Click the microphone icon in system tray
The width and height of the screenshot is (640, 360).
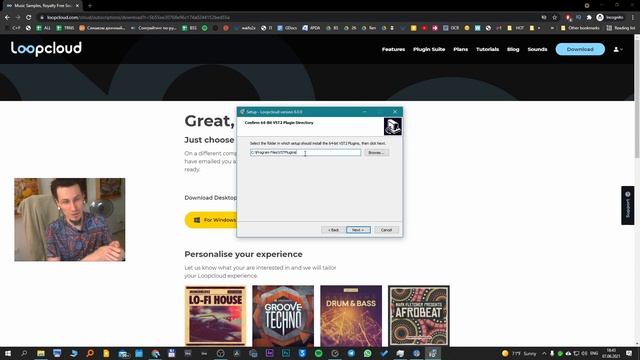[552, 353]
